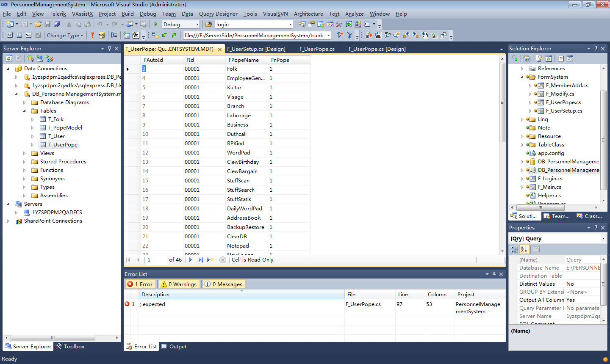Click the Open File toolbar icon
This screenshot has width=610, height=364.
(38, 25)
